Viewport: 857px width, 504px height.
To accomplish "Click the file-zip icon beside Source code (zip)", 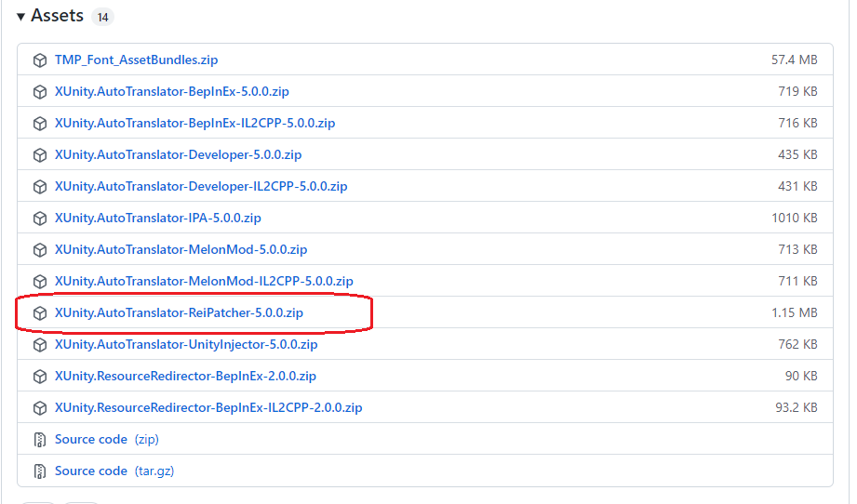I will pos(40,440).
